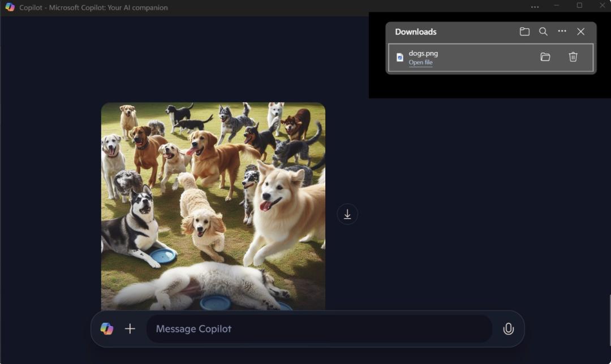Viewport: 611px width, 364px height.
Task: Select the dogs.png file name text
Action: click(x=423, y=53)
